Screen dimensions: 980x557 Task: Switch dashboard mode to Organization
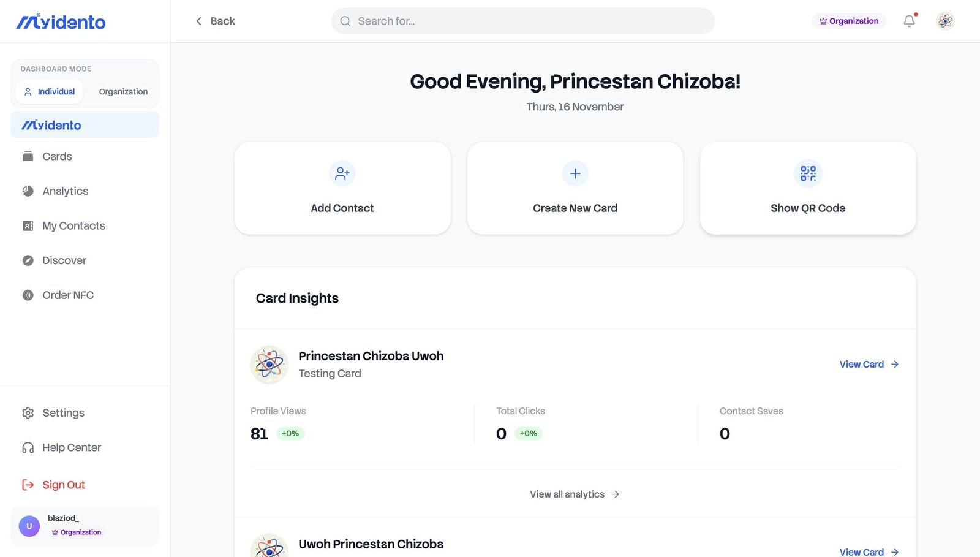click(123, 91)
